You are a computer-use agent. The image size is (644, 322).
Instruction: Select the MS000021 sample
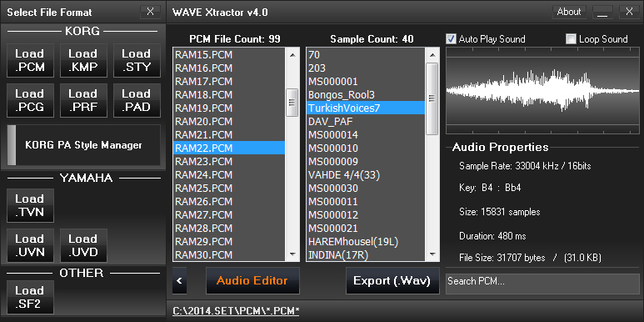(x=366, y=229)
